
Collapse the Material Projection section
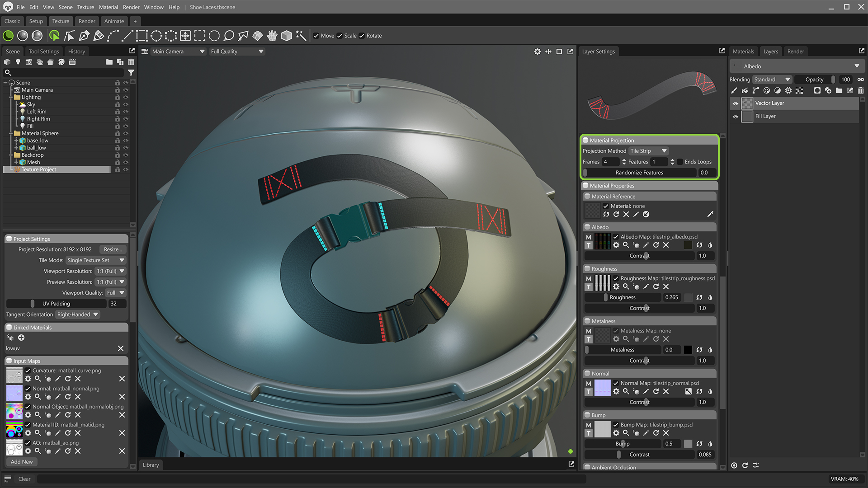[585, 141]
